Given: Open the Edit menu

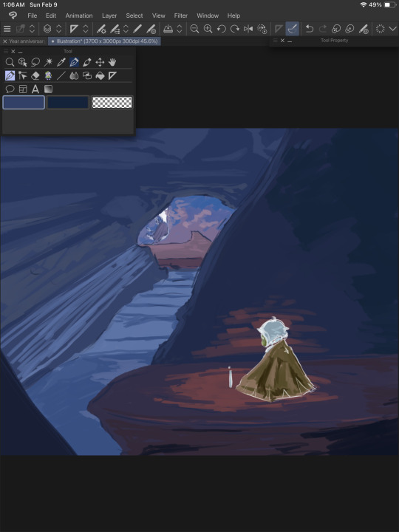Looking at the screenshot, I should (x=51, y=16).
